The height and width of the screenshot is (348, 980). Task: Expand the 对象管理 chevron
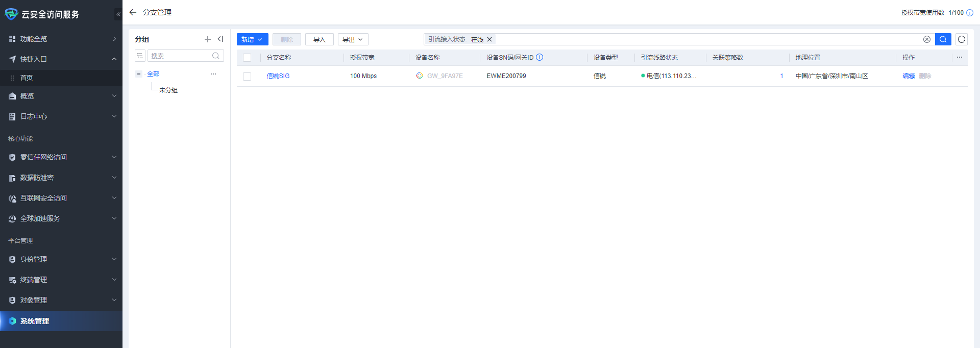click(x=114, y=300)
